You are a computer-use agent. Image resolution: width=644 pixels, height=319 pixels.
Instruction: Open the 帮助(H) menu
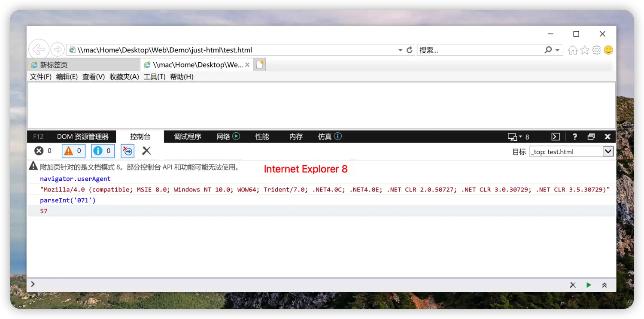point(182,77)
